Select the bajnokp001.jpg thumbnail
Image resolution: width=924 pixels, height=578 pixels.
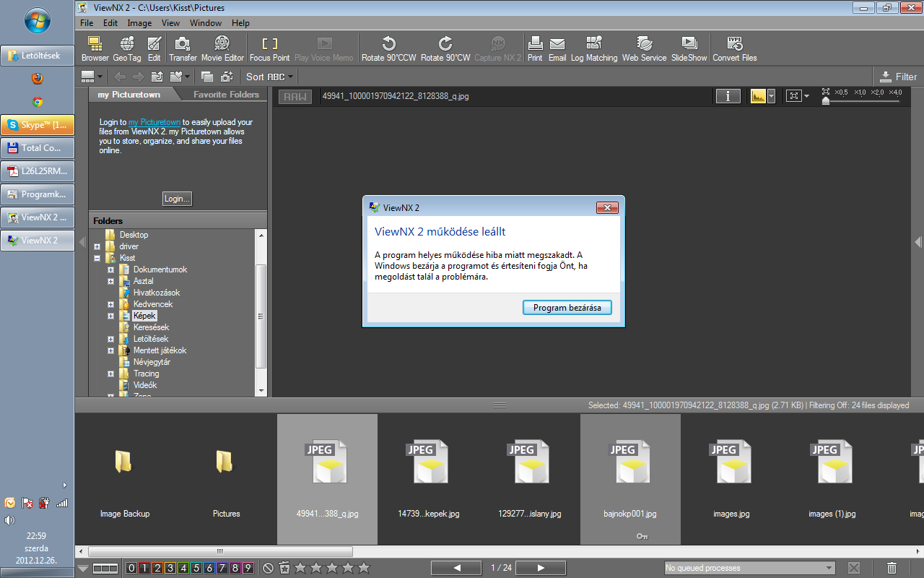click(630, 479)
